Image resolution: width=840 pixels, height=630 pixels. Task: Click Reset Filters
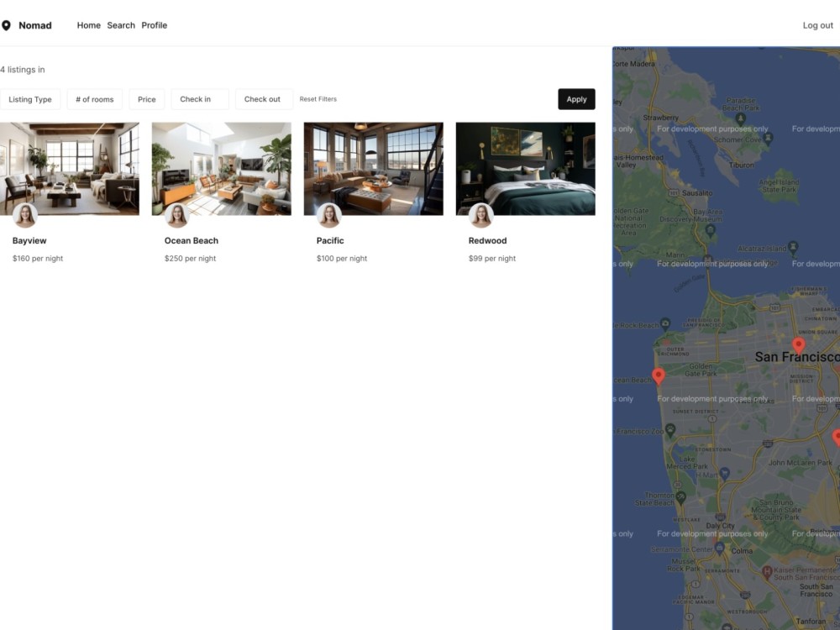pos(318,99)
